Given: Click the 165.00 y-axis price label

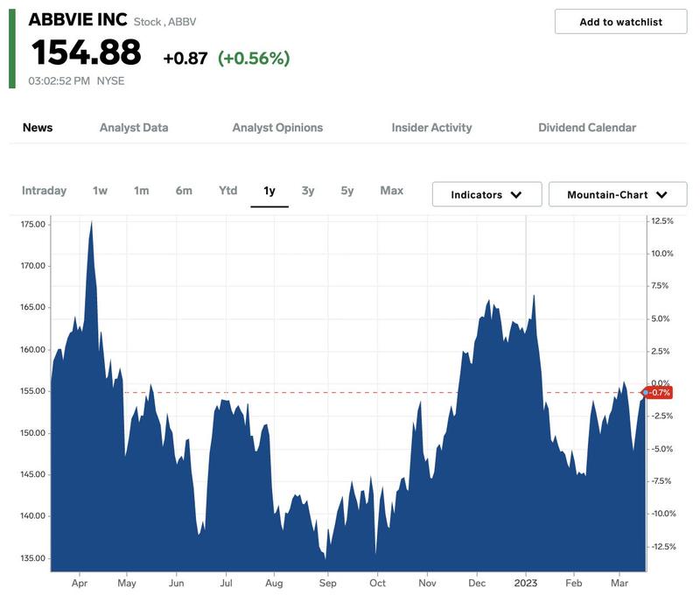Looking at the screenshot, I should (x=32, y=307).
